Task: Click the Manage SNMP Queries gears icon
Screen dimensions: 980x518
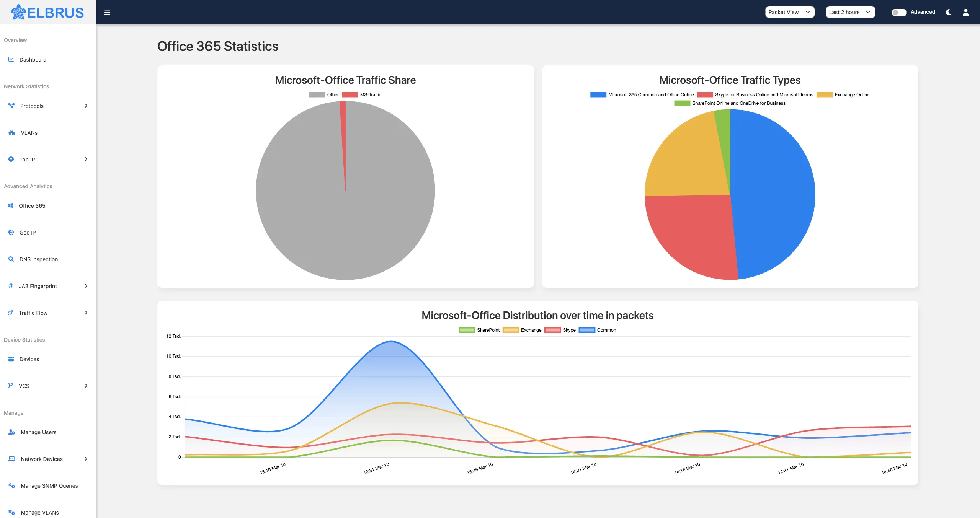Action: 12,485
